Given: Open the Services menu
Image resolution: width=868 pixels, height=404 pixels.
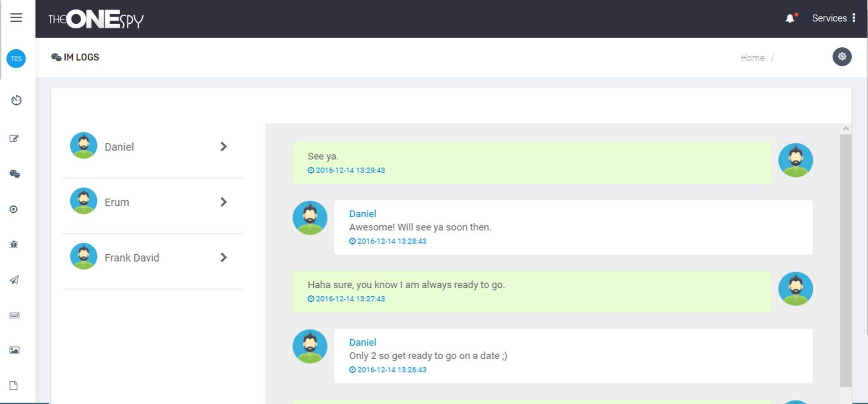Looking at the screenshot, I should pos(833,18).
